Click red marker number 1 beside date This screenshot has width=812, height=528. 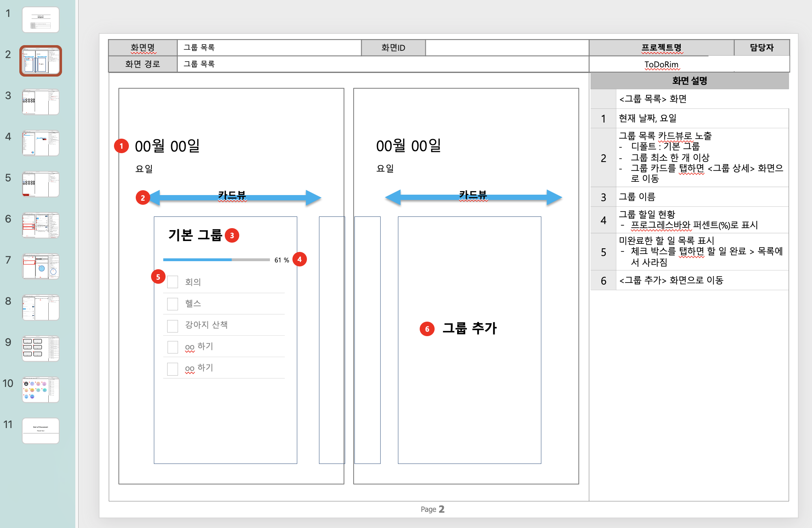(121, 146)
